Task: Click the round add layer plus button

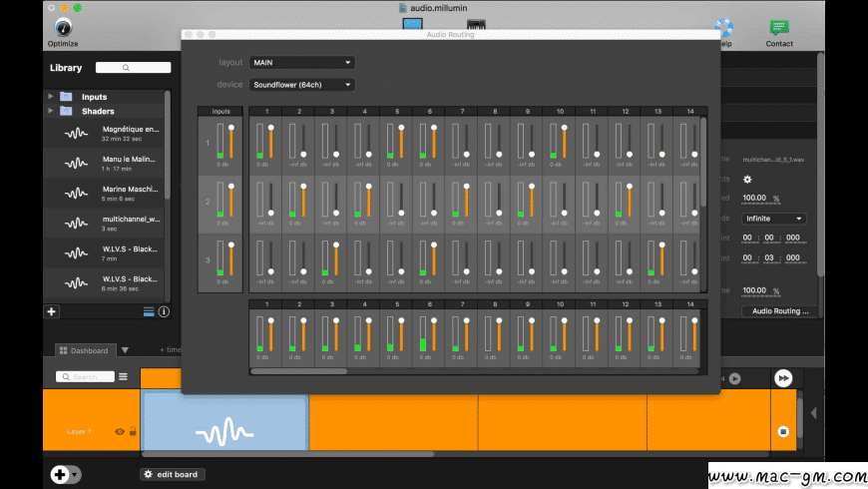Action: pyautogui.click(x=60, y=475)
